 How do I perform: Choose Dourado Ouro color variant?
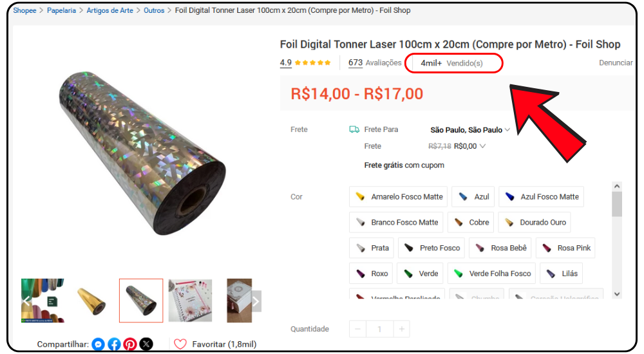point(535,223)
